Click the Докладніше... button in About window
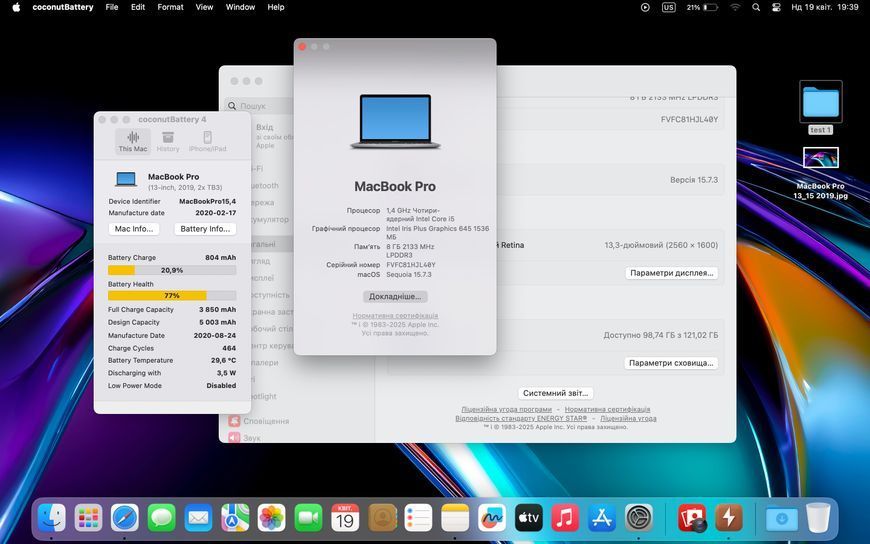The width and height of the screenshot is (870, 544). (395, 296)
